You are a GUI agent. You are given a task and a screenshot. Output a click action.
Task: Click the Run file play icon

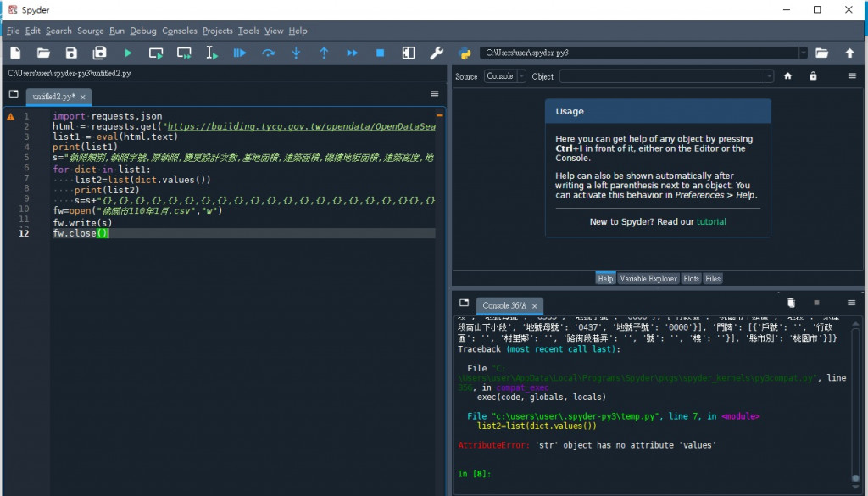point(128,53)
